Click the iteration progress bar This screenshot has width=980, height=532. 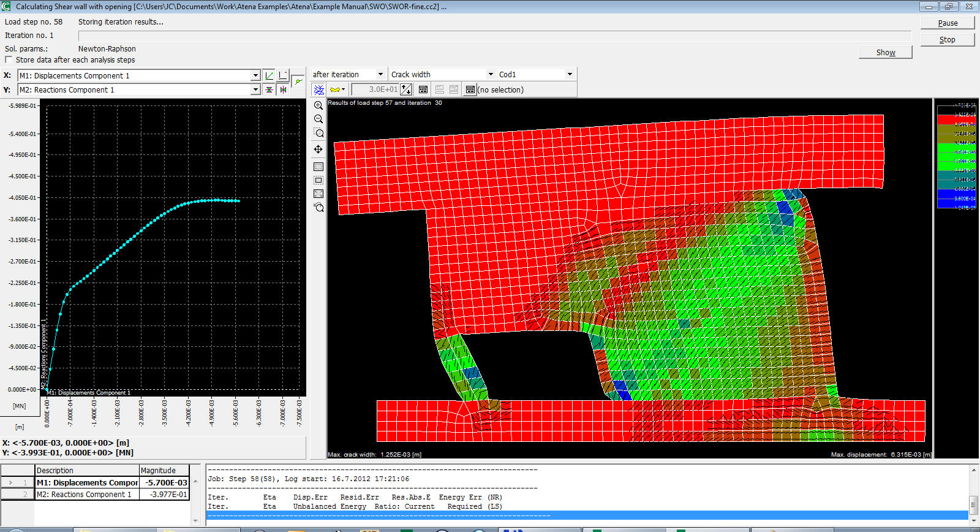pyautogui.click(x=495, y=36)
